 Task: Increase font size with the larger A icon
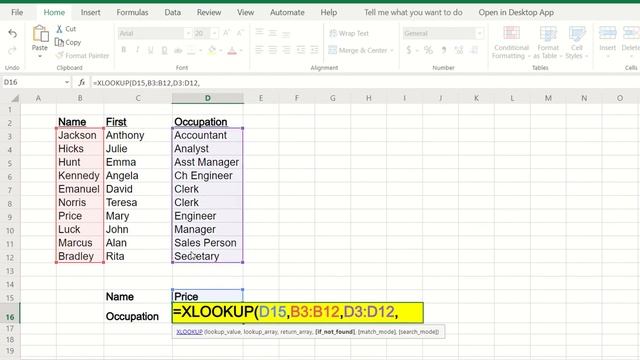[x=227, y=33]
